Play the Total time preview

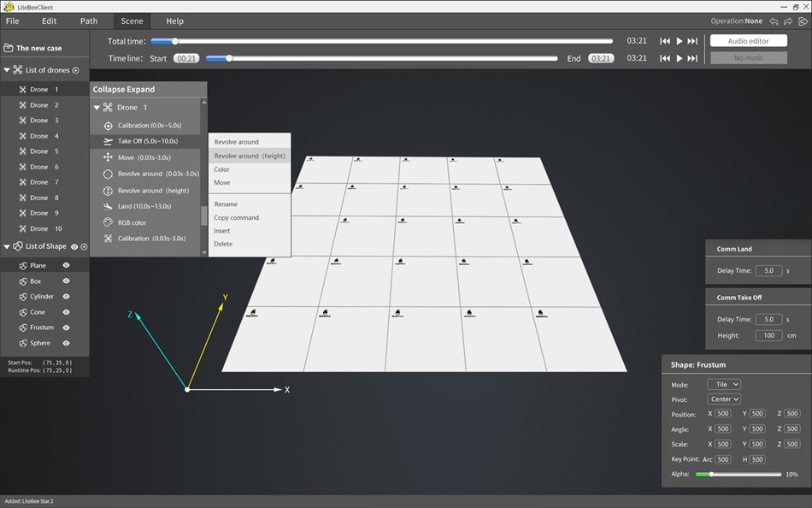coord(680,41)
